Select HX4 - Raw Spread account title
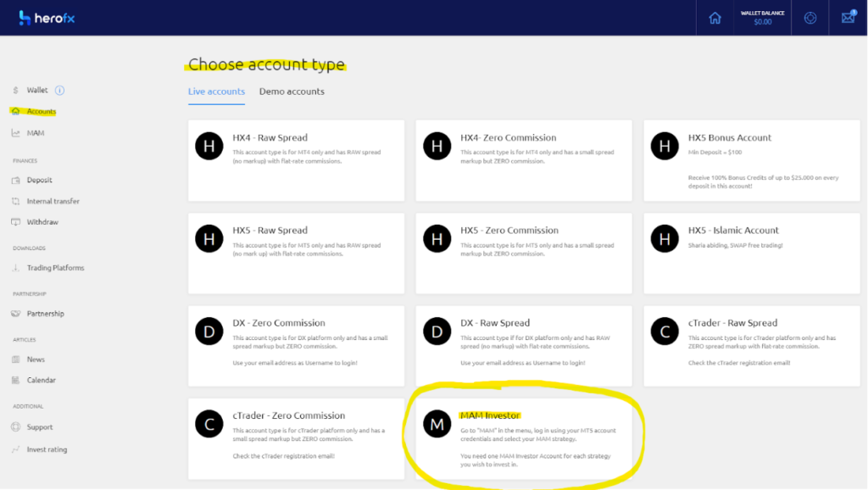Image resolution: width=868 pixels, height=490 pixels. pyautogui.click(x=270, y=137)
